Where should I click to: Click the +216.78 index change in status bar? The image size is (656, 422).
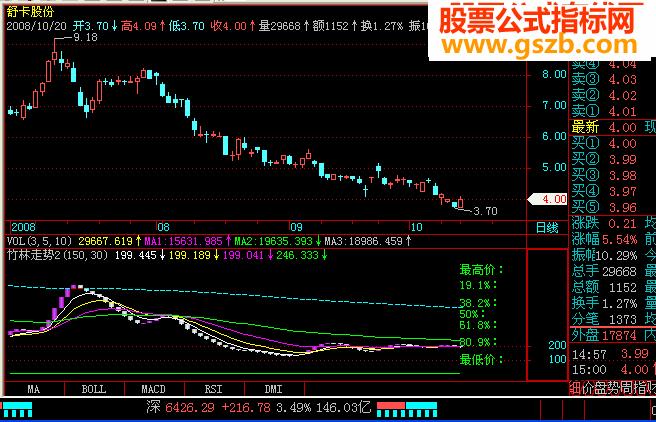click(x=246, y=407)
